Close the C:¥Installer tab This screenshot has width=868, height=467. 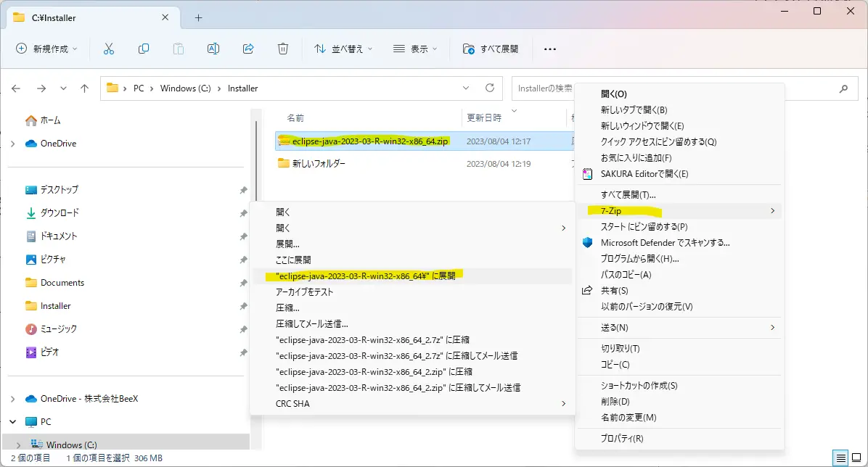pyautogui.click(x=165, y=17)
